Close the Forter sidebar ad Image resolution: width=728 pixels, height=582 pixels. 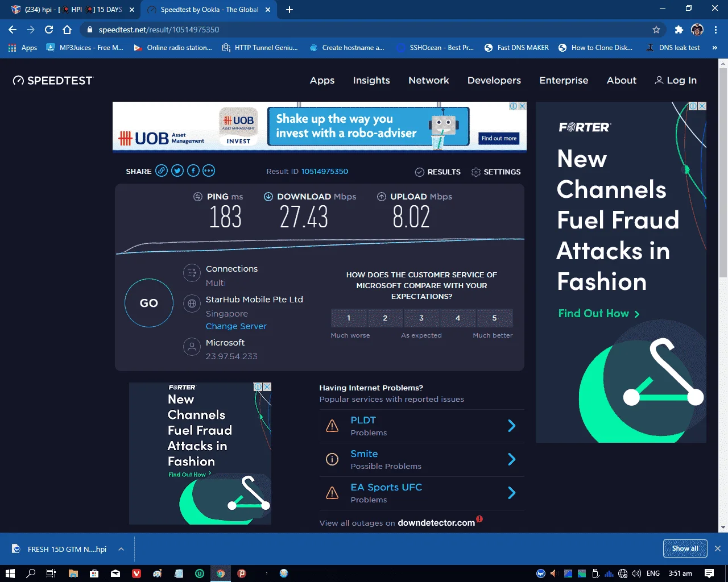click(702, 106)
